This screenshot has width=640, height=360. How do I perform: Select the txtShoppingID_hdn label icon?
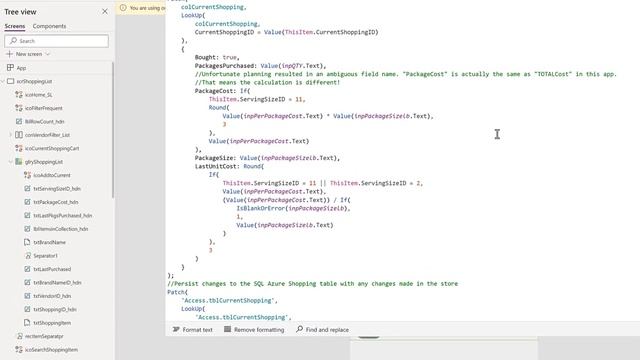click(x=27, y=309)
